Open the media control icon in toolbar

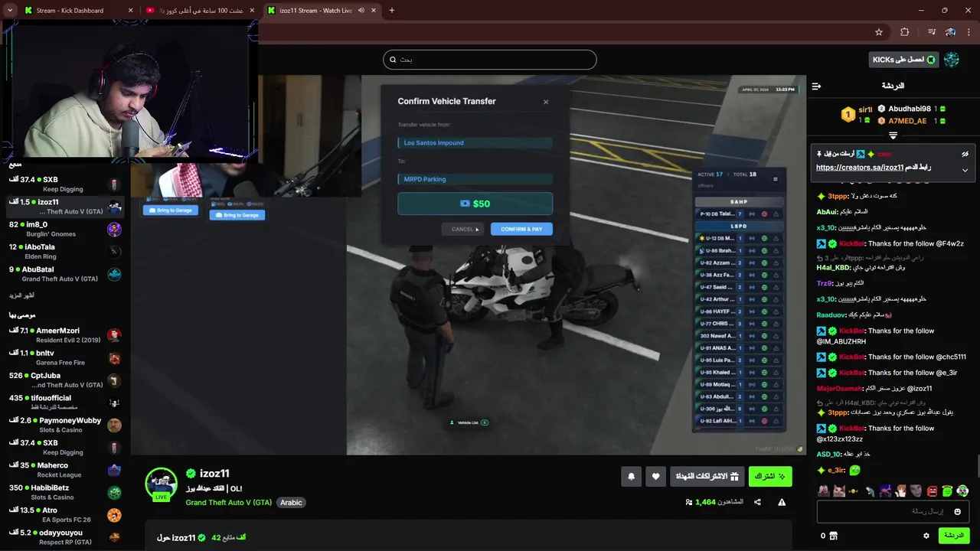point(931,32)
